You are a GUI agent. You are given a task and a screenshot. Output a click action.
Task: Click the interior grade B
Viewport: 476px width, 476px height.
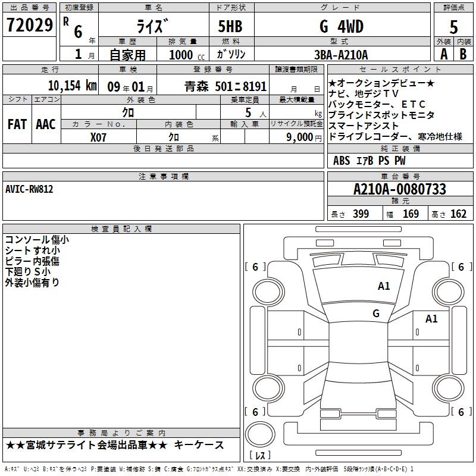point(464,54)
